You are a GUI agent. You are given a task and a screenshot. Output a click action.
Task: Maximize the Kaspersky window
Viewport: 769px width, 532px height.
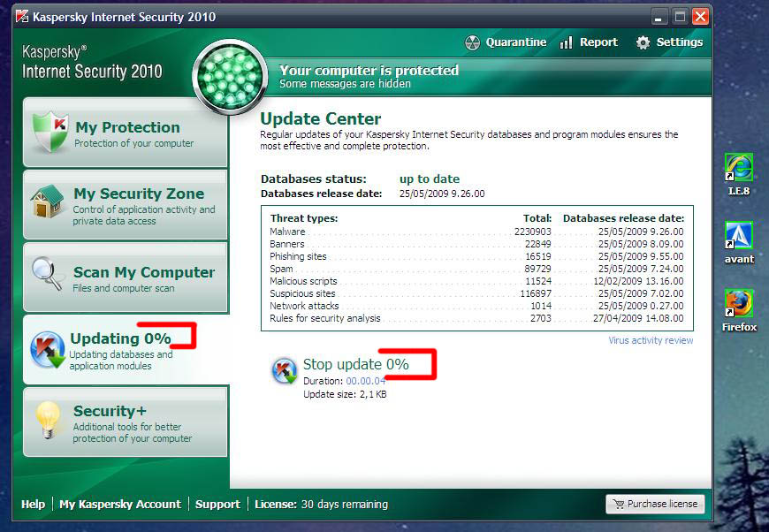680,17
